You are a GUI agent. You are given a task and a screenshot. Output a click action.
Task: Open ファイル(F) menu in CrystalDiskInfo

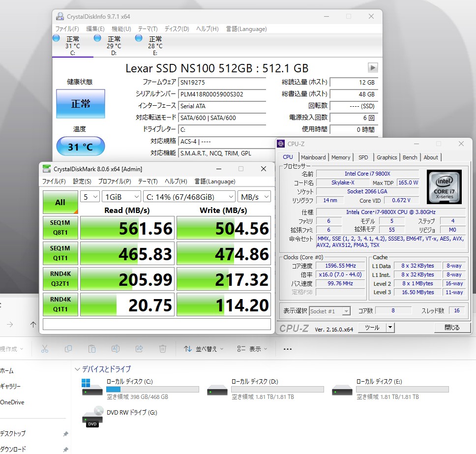(67, 29)
